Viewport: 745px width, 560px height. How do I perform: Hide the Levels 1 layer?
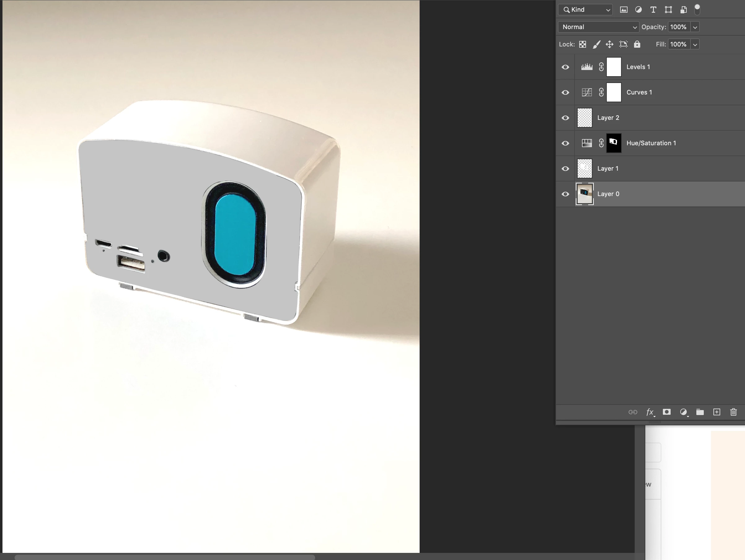pos(566,67)
